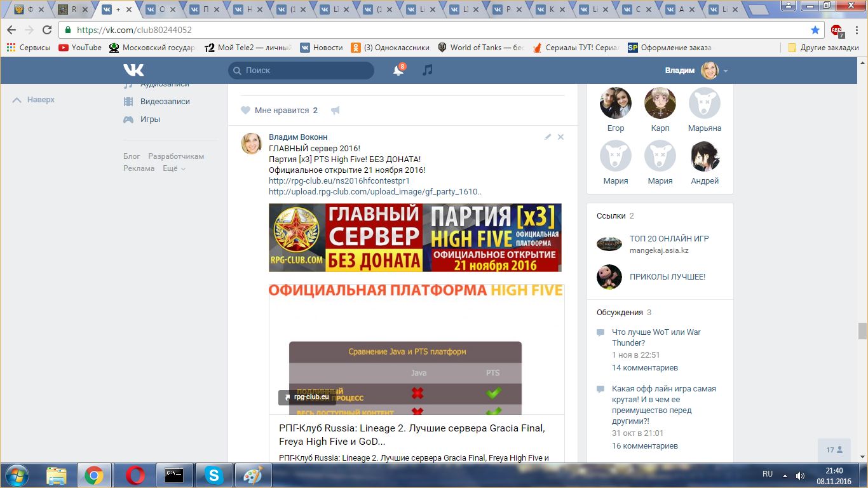View 14 комментариев in the discussion
The width and height of the screenshot is (868, 488).
645,368
